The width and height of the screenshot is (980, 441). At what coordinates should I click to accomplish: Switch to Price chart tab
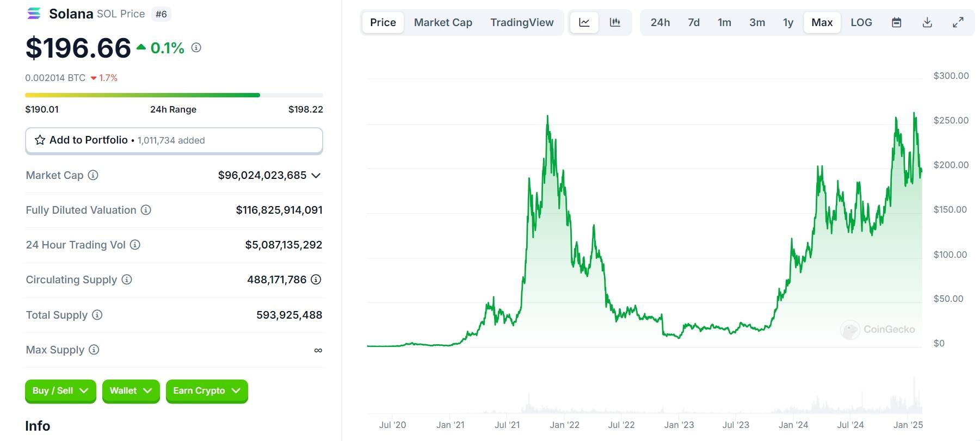(383, 22)
